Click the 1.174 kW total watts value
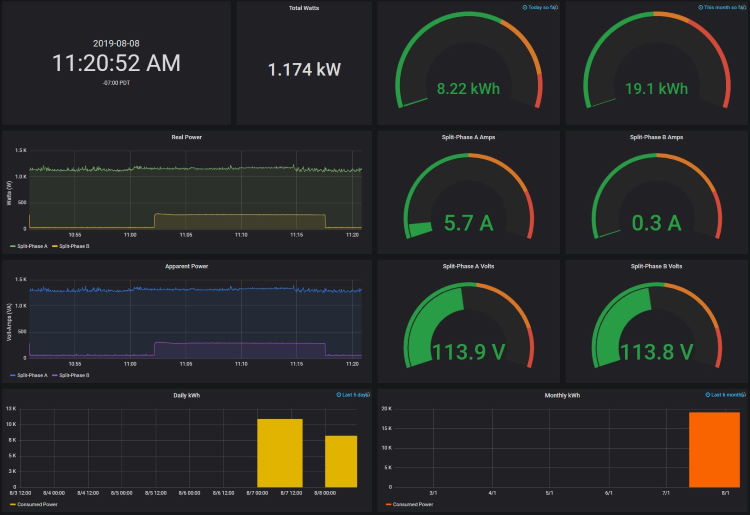The image size is (750, 515). [304, 70]
